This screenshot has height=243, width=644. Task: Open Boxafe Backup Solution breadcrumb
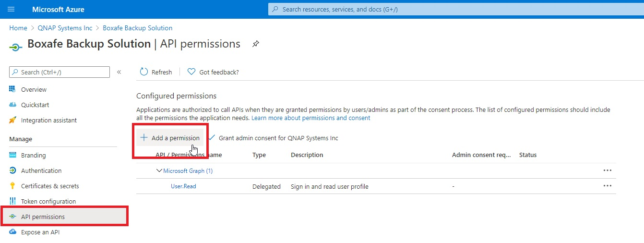click(138, 28)
